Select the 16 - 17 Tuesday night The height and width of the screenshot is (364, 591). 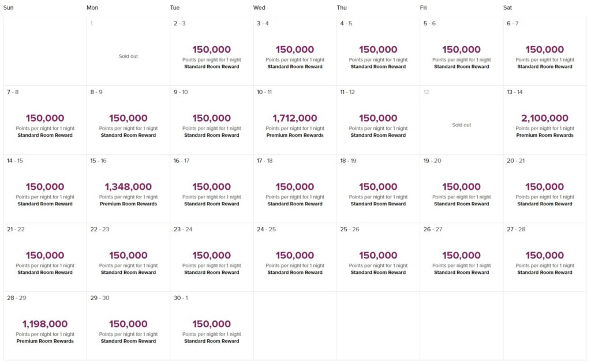[211, 189]
